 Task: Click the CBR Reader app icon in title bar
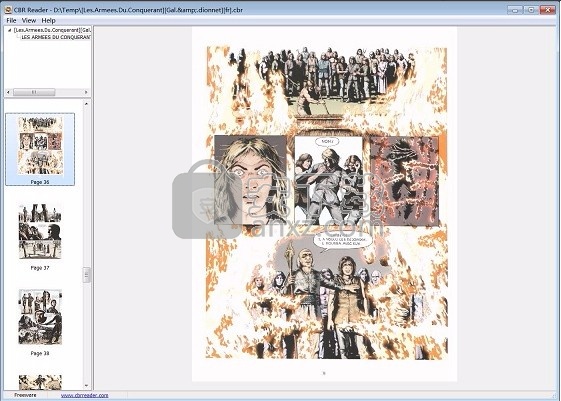point(8,10)
